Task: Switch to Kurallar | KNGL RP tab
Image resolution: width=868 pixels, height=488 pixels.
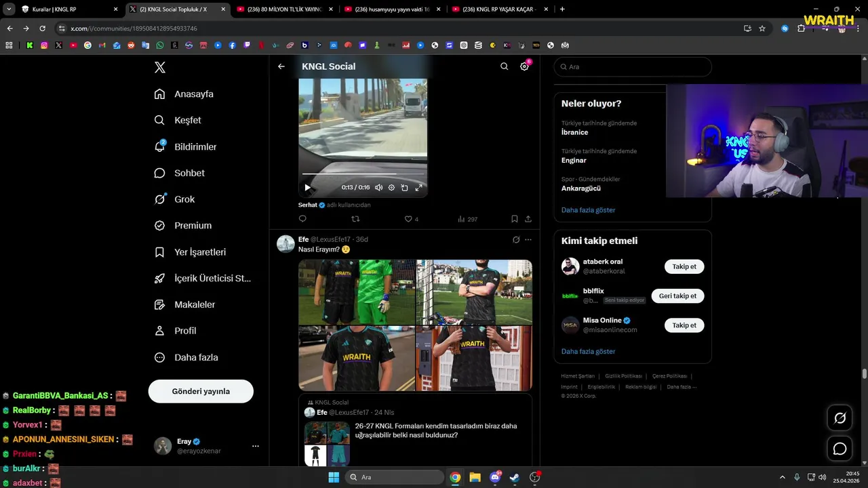Action: pos(70,9)
